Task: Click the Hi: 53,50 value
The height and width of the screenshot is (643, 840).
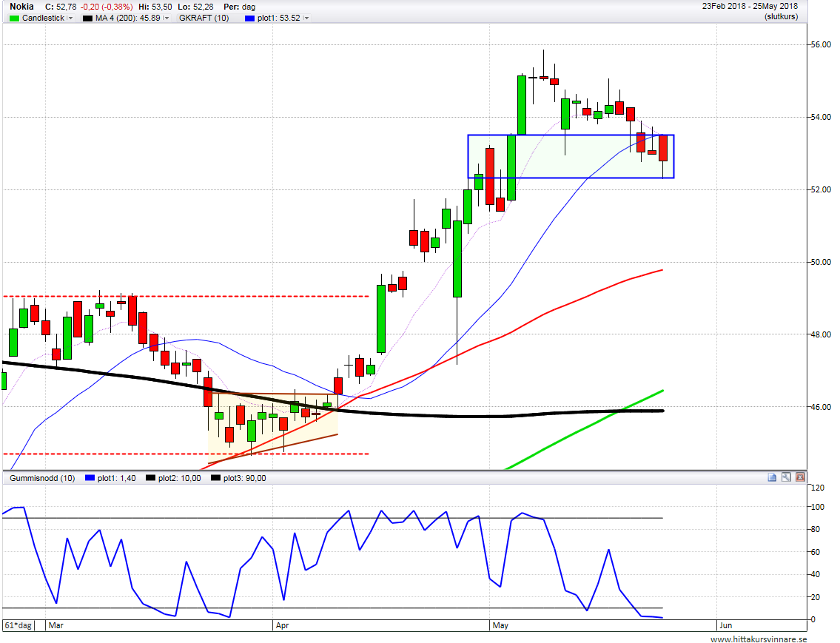Action: click(x=155, y=7)
